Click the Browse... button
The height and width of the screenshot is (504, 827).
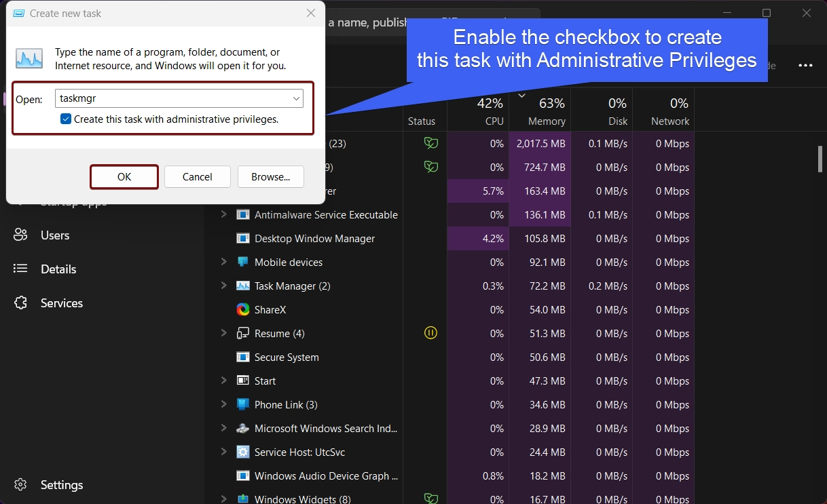271,177
